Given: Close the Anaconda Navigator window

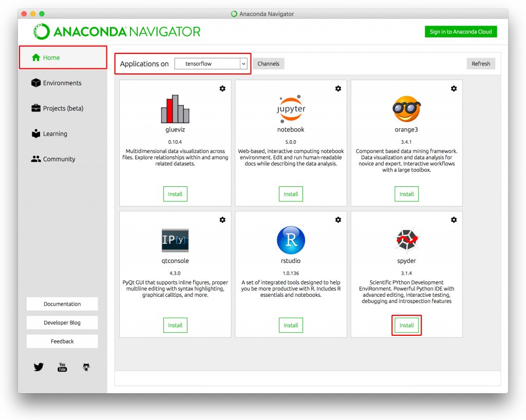Looking at the screenshot, I should click(24, 14).
